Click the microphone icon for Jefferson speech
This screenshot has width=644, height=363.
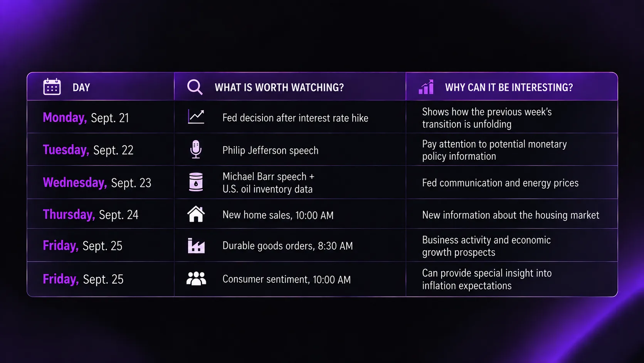tap(196, 149)
